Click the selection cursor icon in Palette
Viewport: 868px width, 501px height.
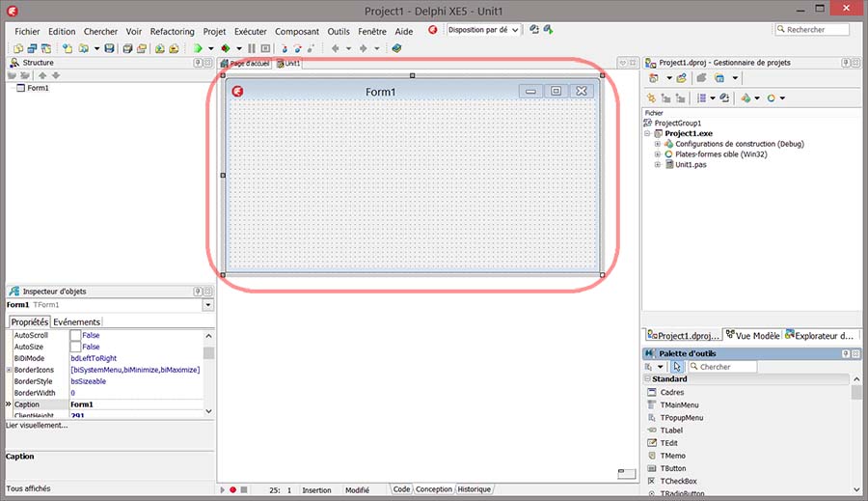(x=677, y=367)
